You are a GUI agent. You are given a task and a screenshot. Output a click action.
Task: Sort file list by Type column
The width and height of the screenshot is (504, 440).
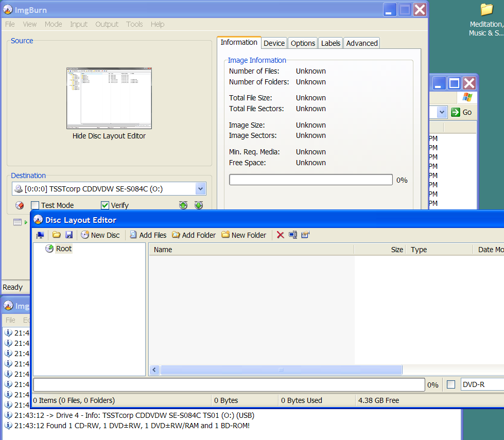click(x=440, y=250)
